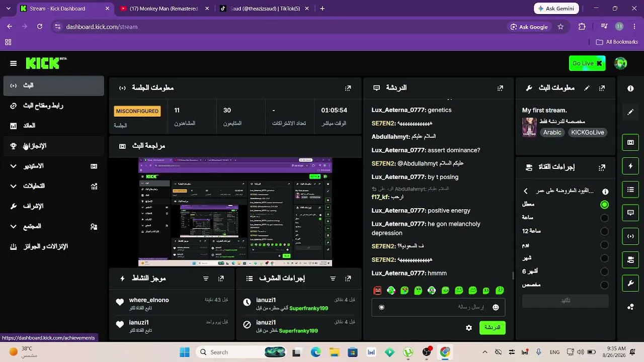Show hidden icons in the system tray
Viewport: 644px width, 362px height.
(485, 352)
